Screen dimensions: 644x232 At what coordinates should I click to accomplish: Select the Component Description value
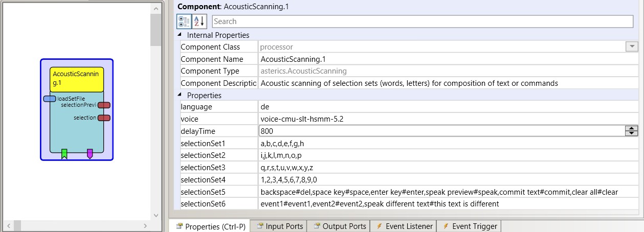pyautogui.click(x=448, y=83)
